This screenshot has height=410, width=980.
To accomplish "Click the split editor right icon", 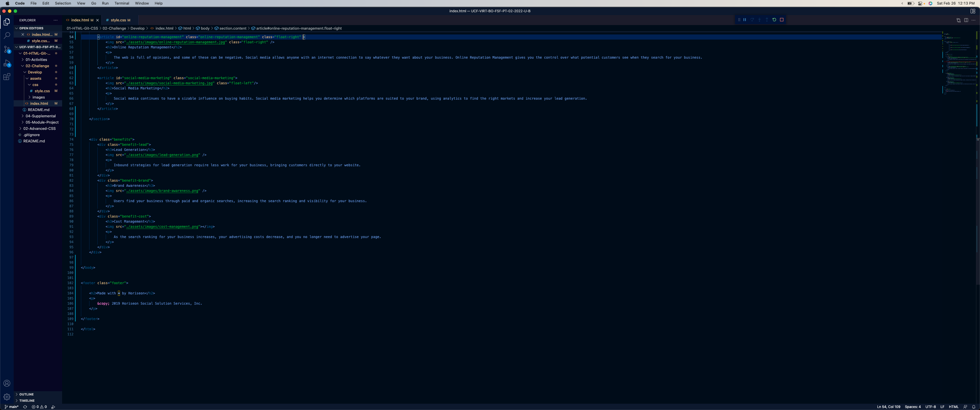I will (x=966, y=20).
